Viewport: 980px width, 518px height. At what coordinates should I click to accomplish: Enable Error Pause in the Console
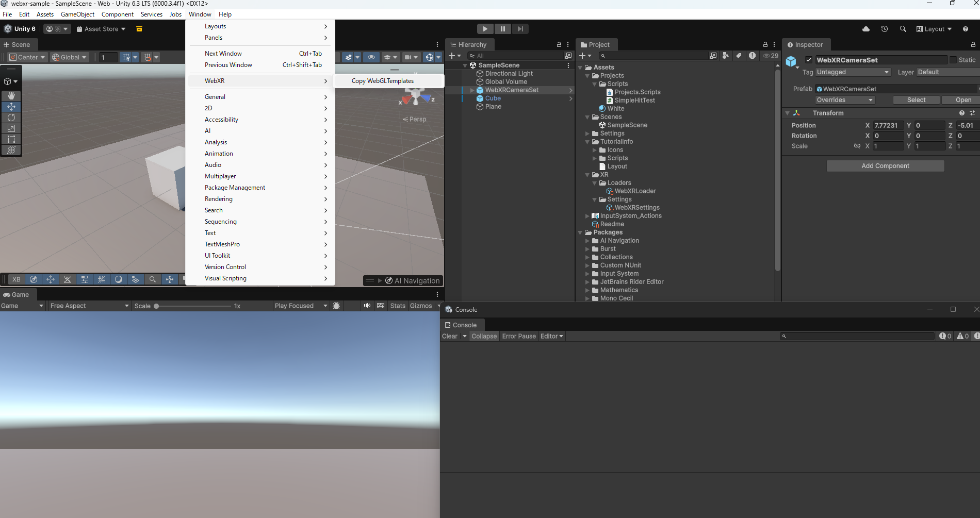519,336
